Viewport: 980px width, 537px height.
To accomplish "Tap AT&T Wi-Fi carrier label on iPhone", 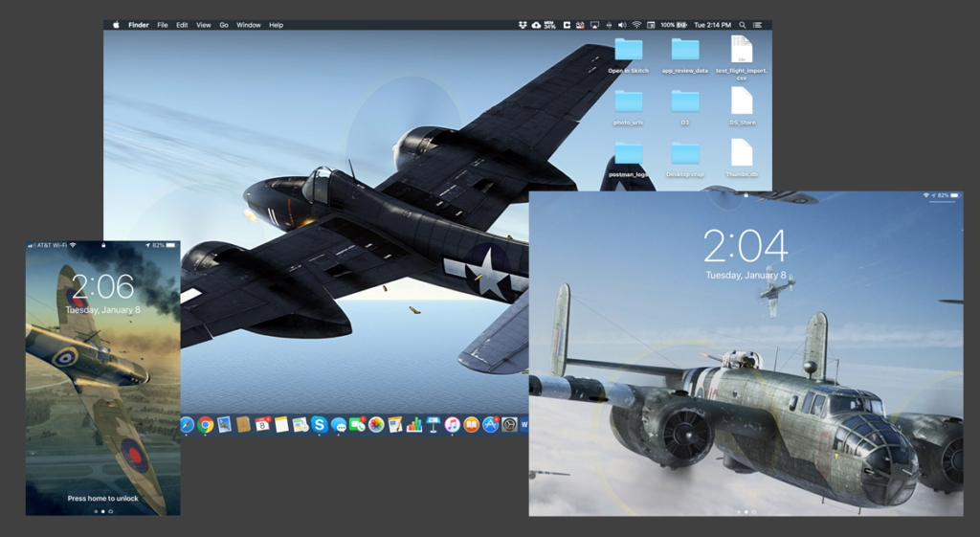I will tap(52, 245).
